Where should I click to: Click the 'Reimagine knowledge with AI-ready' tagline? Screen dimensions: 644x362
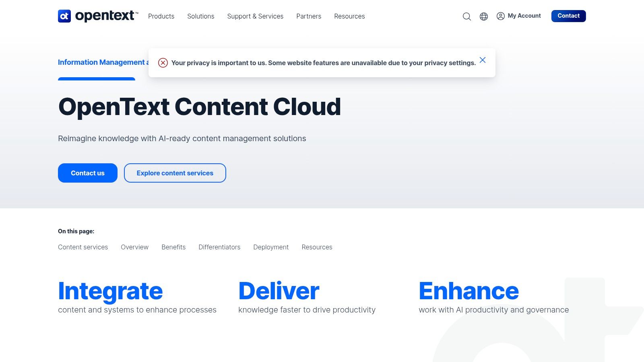182,138
